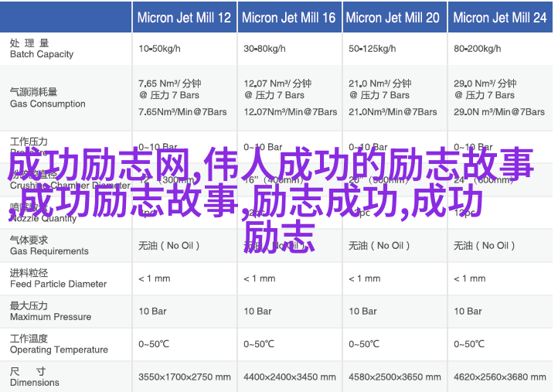
Task: Click the Micron Jet Mill 12 column header
Action: pos(185,18)
